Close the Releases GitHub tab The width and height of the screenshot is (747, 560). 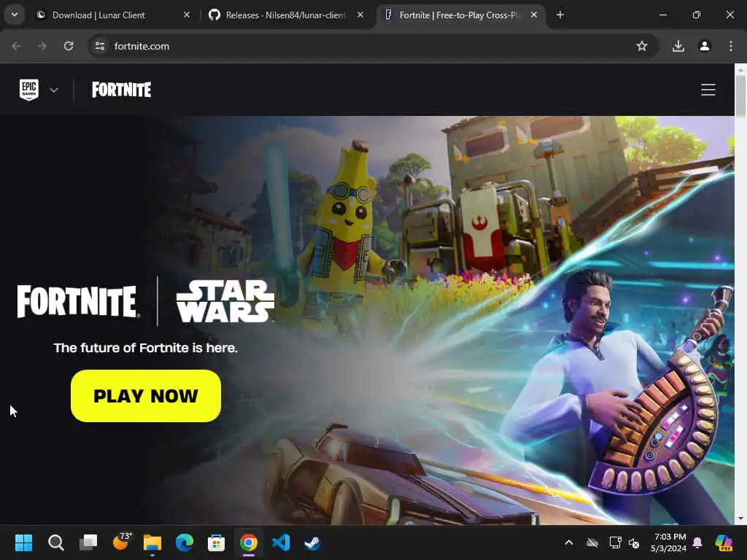360,15
